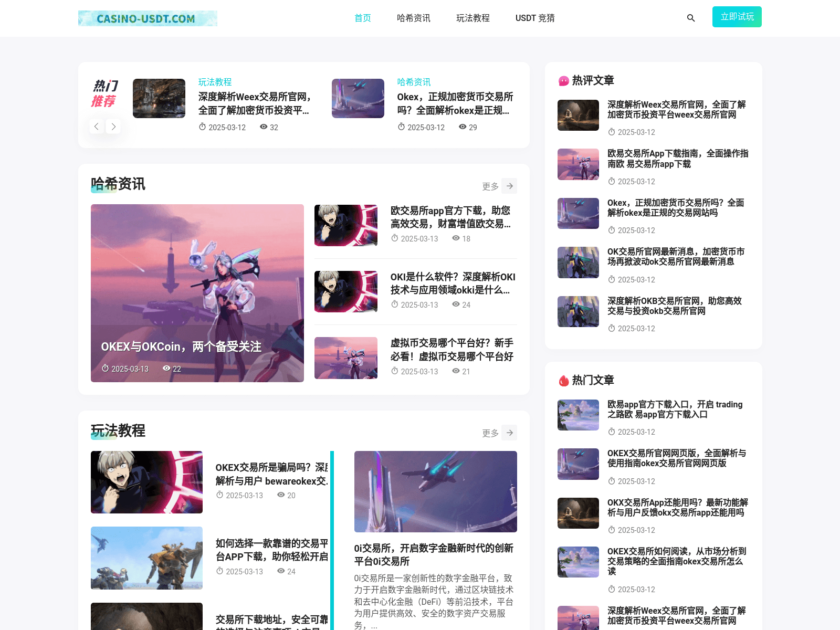Click view-count eye icon showing 32
Image resolution: width=840 pixels, height=630 pixels.
pos(264,127)
